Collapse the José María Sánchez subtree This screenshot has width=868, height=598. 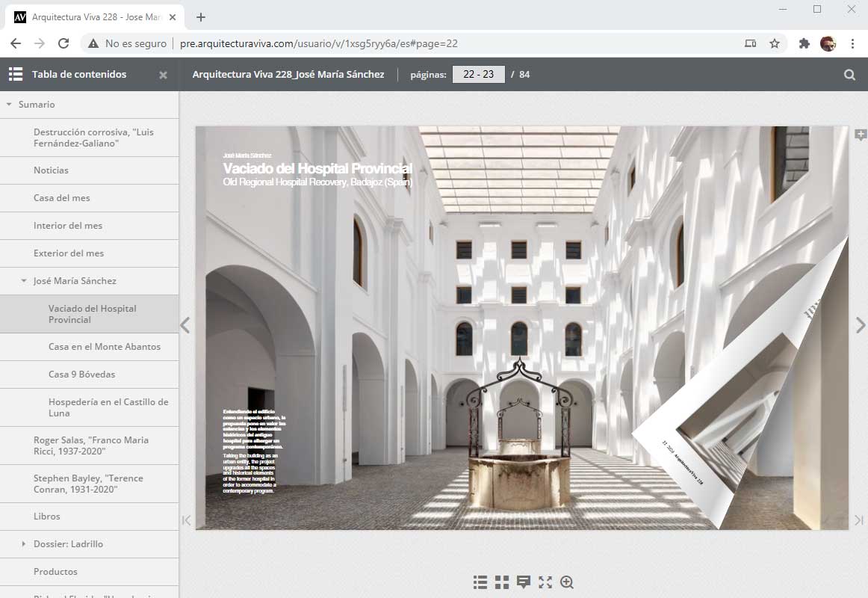click(x=24, y=281)
